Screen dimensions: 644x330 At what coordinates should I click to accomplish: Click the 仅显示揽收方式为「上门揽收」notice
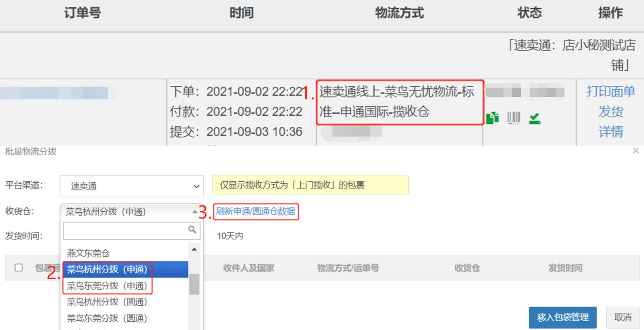click(311, 185)
